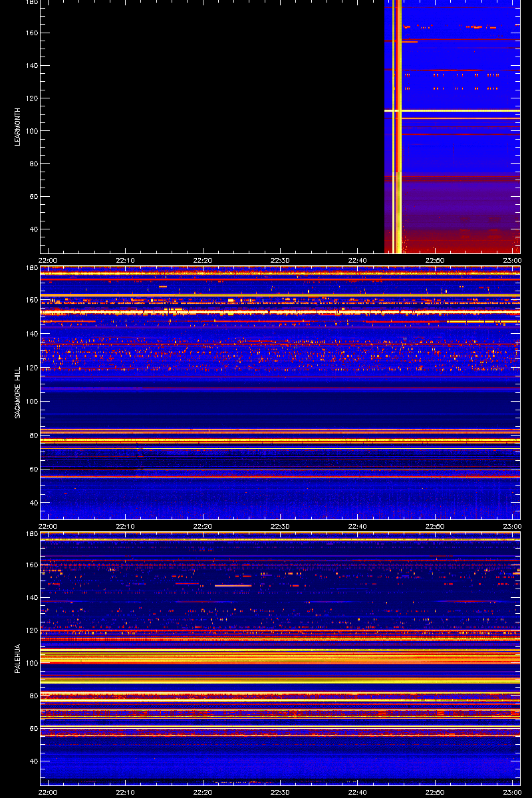Select the 160 tick on the Sagamore Hill panel
Image resolution: width=532 pixels, height=798 pixels.
click(31, 300)
